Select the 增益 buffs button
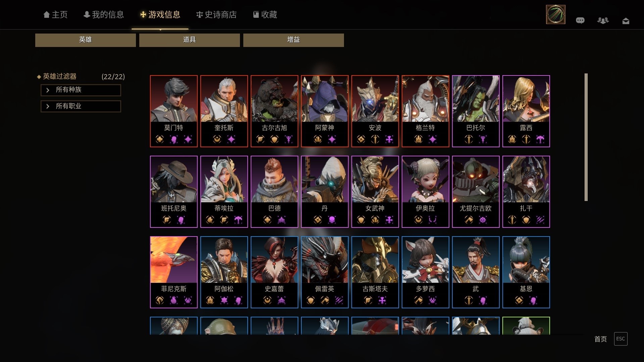This screenshot has height=362, width=644. [x=294, y=40]
